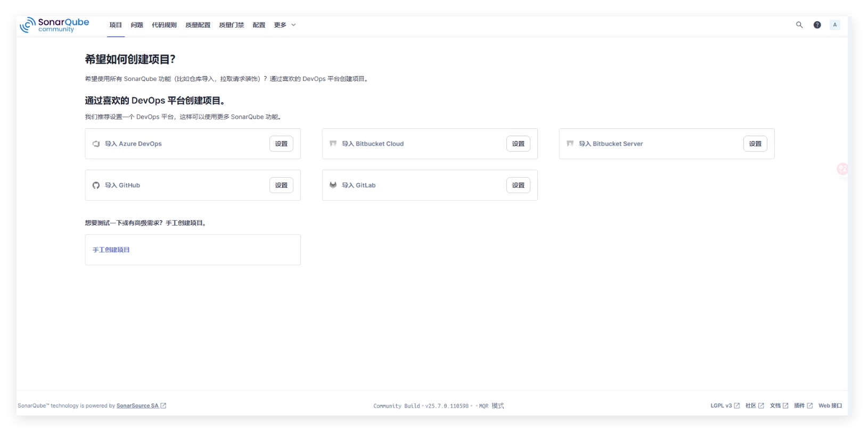
Task: Open the 文档 footer link
Action: pyautogui.click(x=775, y=405)
